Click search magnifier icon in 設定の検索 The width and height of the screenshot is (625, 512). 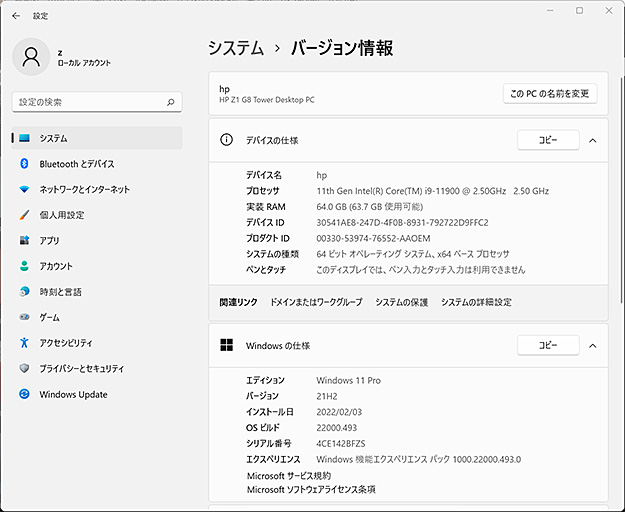[172, 102]
